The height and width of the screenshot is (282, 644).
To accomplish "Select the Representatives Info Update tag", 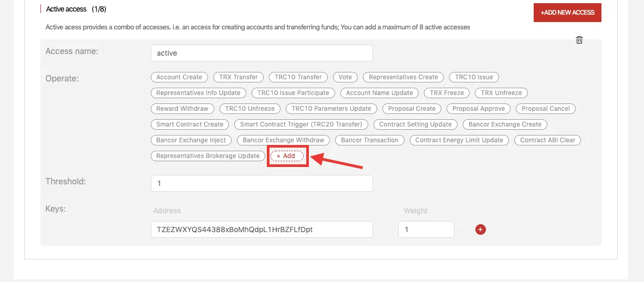I will pos(199,93).
